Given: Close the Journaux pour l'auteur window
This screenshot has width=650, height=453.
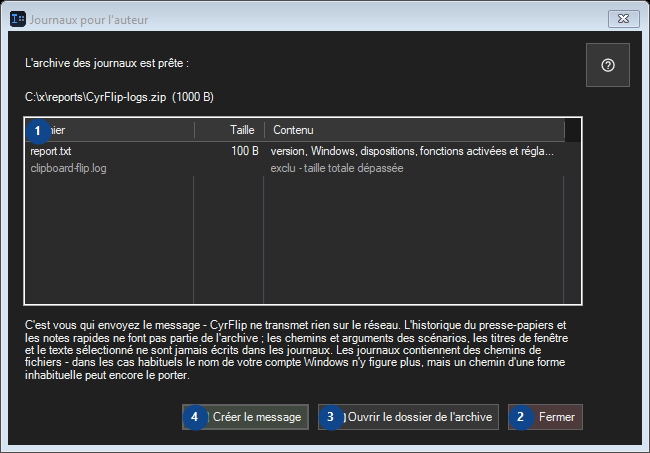Looking at the screenshot, I should coord(623,19).
